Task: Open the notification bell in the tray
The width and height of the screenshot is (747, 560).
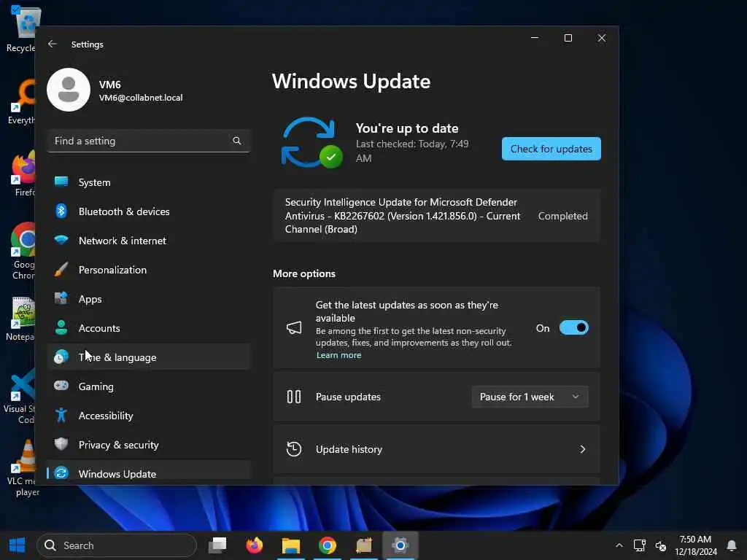Action: [731, 545]
